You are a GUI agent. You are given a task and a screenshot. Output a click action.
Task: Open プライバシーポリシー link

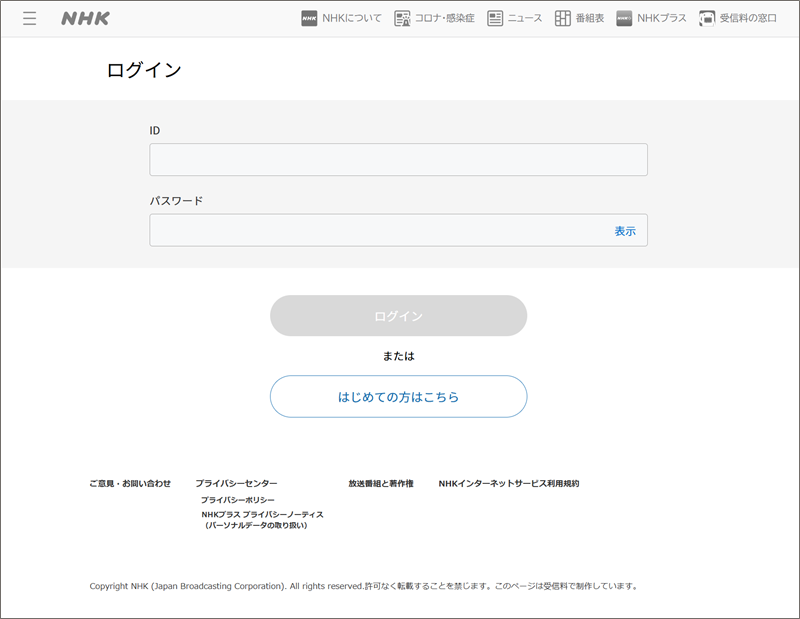coord(238,500)
